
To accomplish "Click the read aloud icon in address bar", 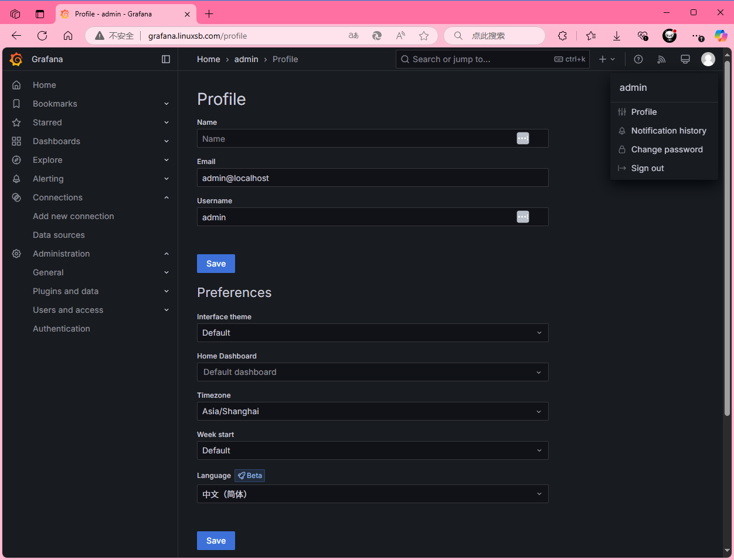I will click(x=400, y=36).
